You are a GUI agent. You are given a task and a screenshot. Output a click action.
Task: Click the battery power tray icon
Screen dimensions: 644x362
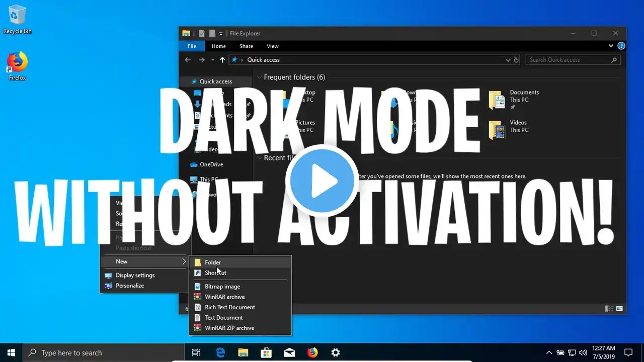point(560,352)
